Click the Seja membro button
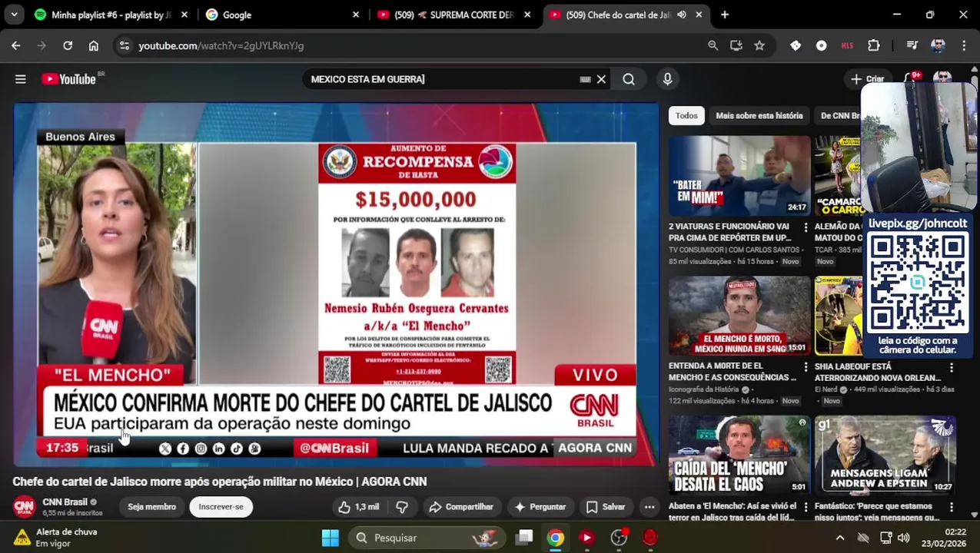This screenshot has width=980, height=553. pos(151,507)
